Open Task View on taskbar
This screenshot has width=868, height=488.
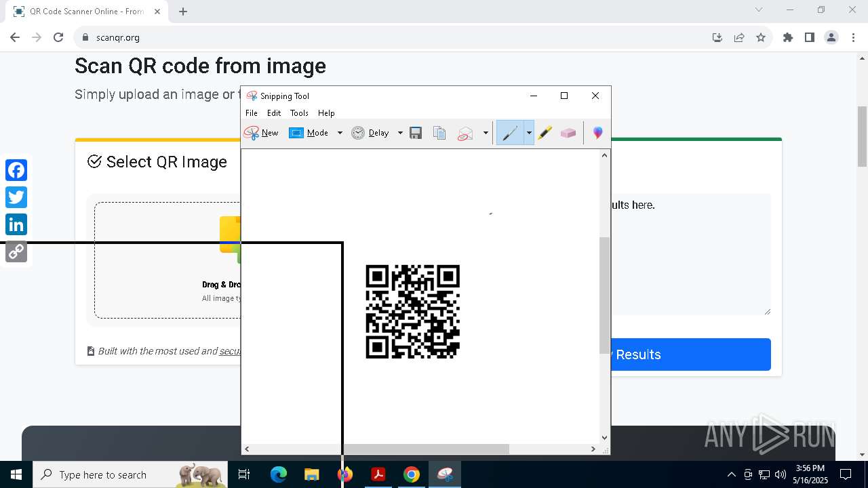pos(245,474)
